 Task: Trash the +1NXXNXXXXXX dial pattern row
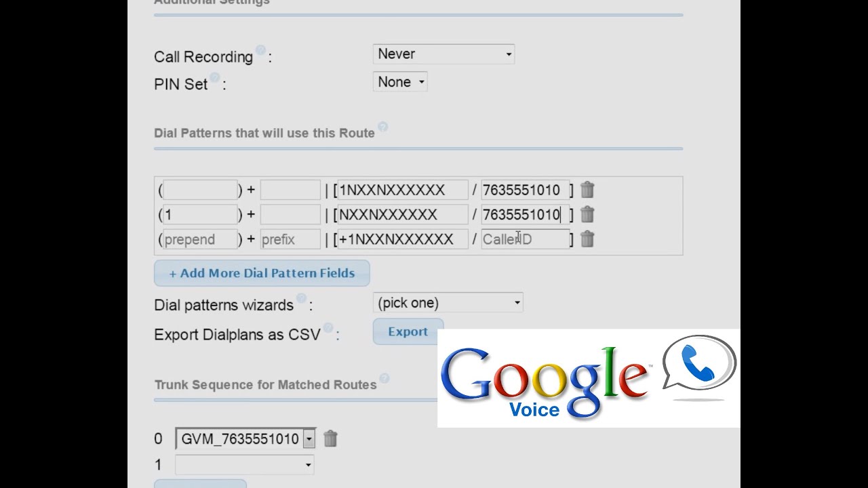[x=587, y=239]
